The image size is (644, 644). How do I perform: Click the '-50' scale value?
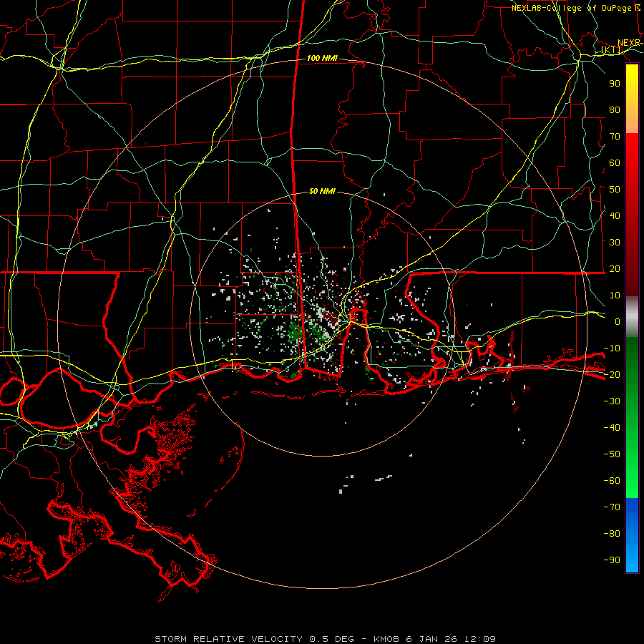[x=612, y=454]
